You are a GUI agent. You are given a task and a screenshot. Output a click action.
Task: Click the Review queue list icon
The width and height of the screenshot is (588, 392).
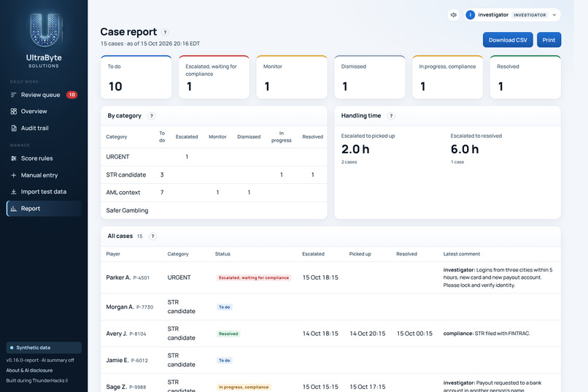(14, 95)
